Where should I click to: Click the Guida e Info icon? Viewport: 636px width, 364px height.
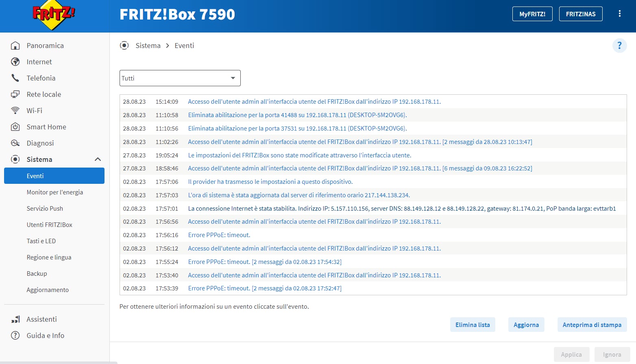15,336
